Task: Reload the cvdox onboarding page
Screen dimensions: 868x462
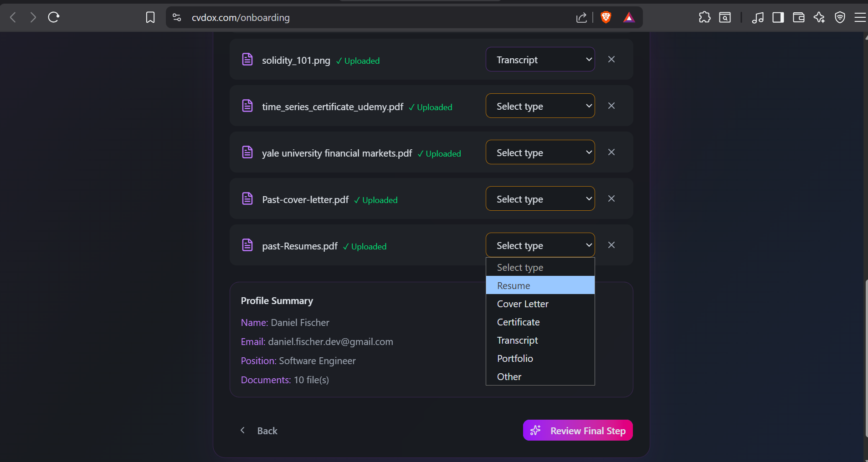Action: click(x=54, y=17)
